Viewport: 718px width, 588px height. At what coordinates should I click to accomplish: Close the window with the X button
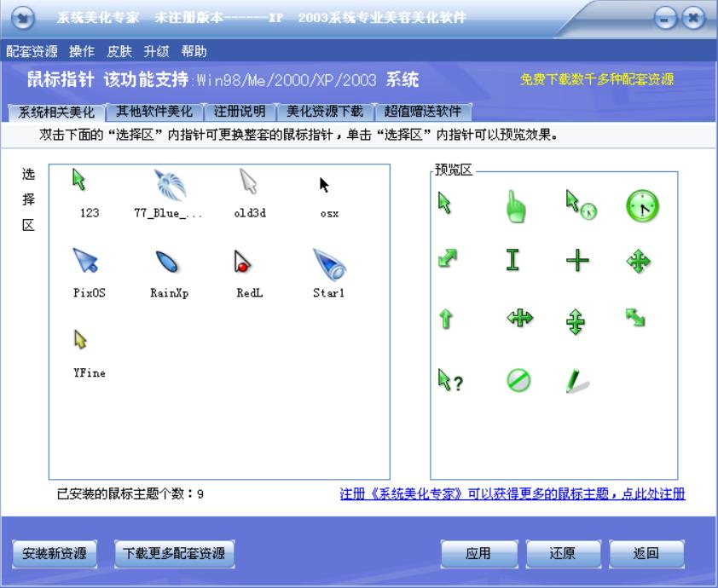point(693,19)
